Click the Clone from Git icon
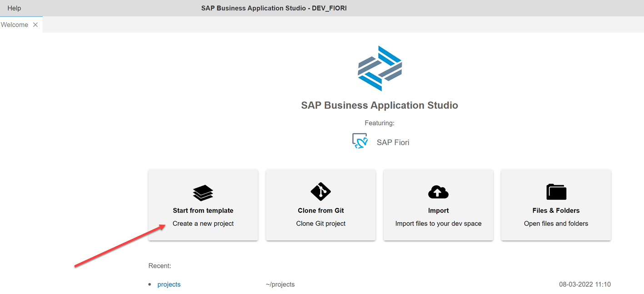Image resolution: width=644 pixels, height=294 pixels. point(320,192)
